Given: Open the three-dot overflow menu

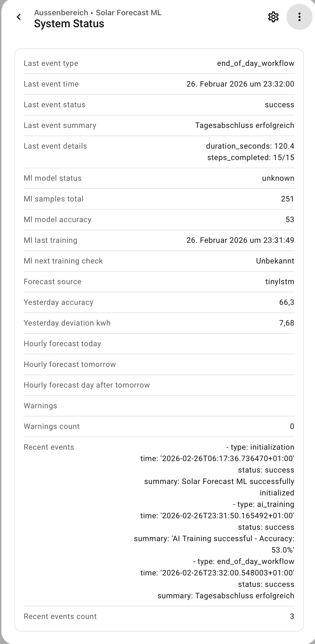Looking at the screenshot, I should tap(299, 17).
